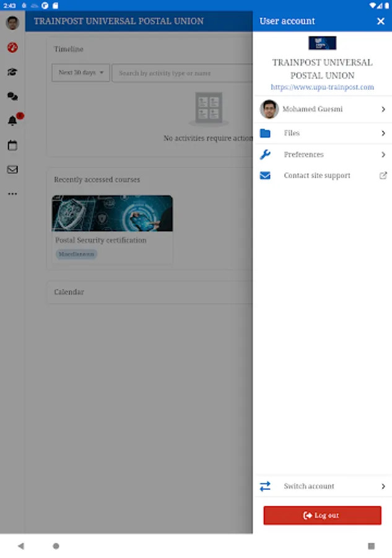
Task: Open the three-dots more menu
Action: point(12,194)
